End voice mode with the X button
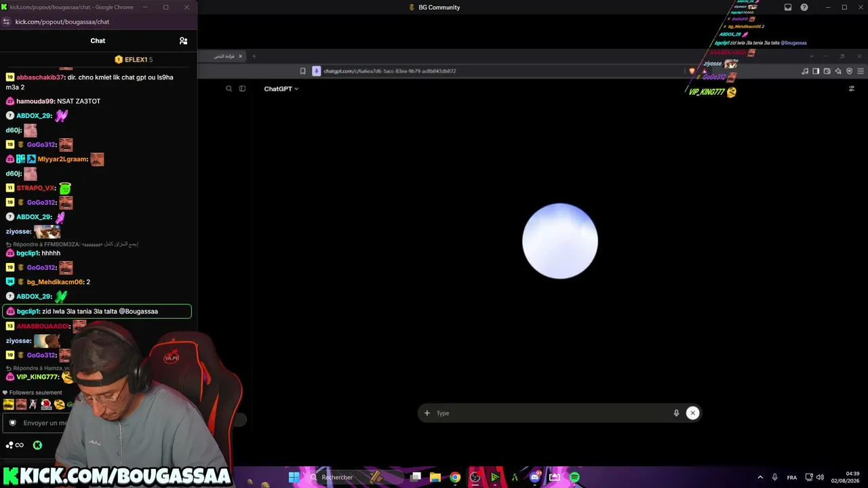 click(x=692, y=413)
